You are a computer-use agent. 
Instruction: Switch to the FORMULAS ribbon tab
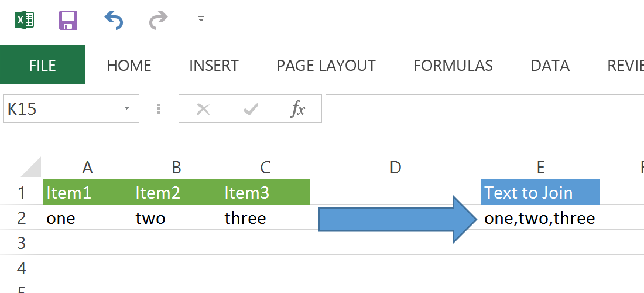[453, 66]
